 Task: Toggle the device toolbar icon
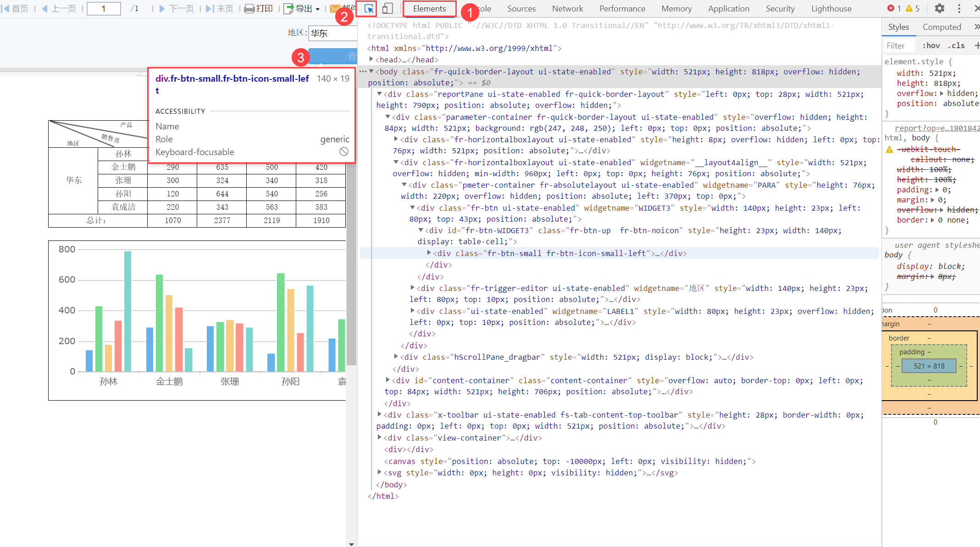pos(388,9)
